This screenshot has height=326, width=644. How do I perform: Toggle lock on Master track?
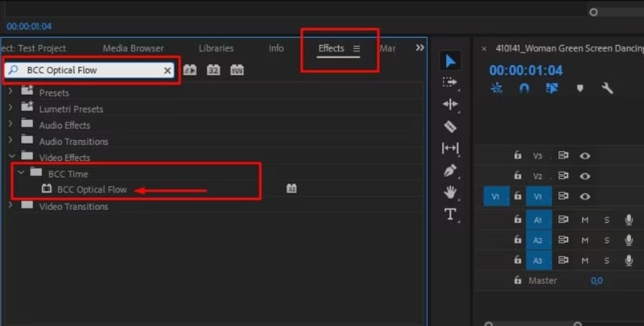[x=518, y=280]
